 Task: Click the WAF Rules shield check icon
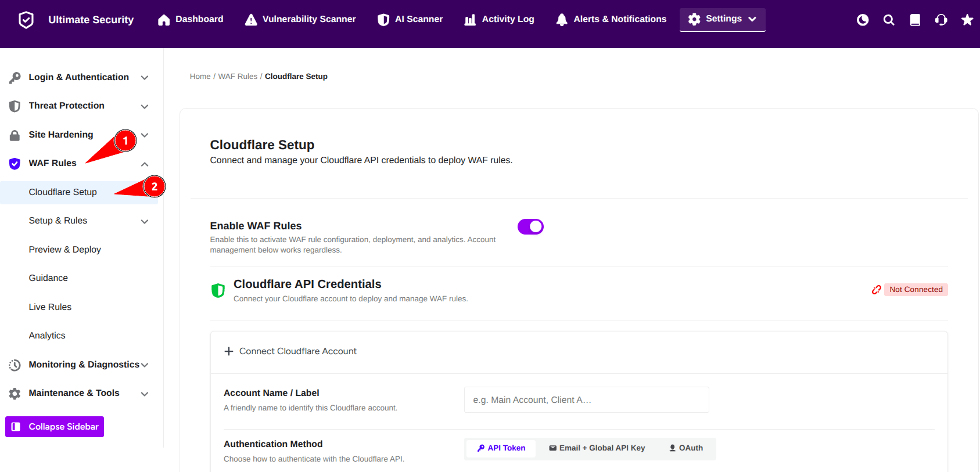click(15, 164)
